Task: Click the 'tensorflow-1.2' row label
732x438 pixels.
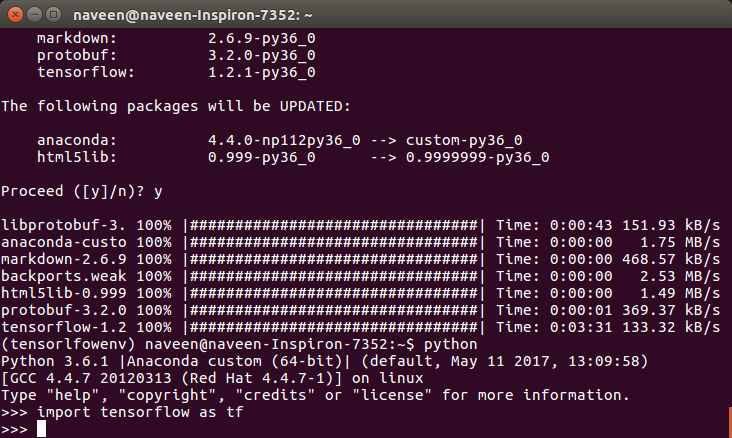Action: tap(63, 327)
